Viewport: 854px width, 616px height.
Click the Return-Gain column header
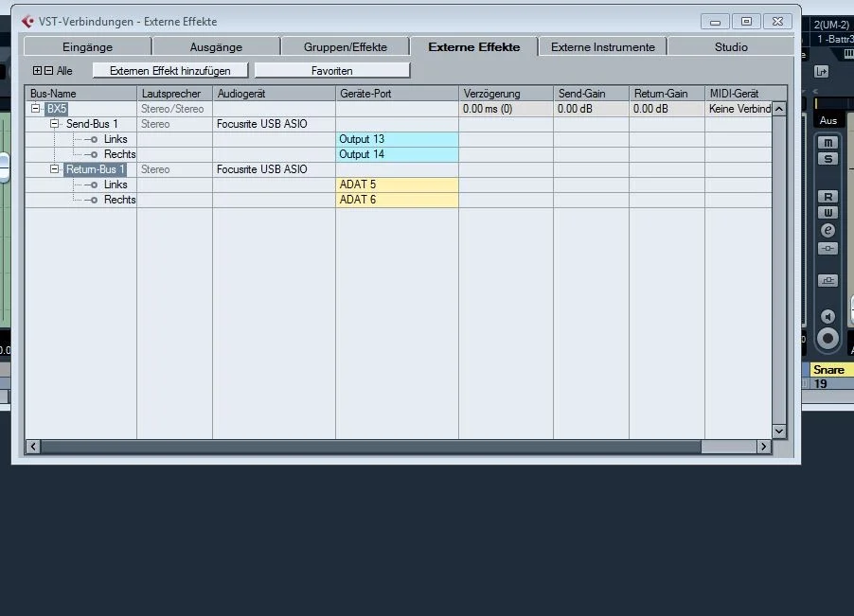tap(667, 94)
